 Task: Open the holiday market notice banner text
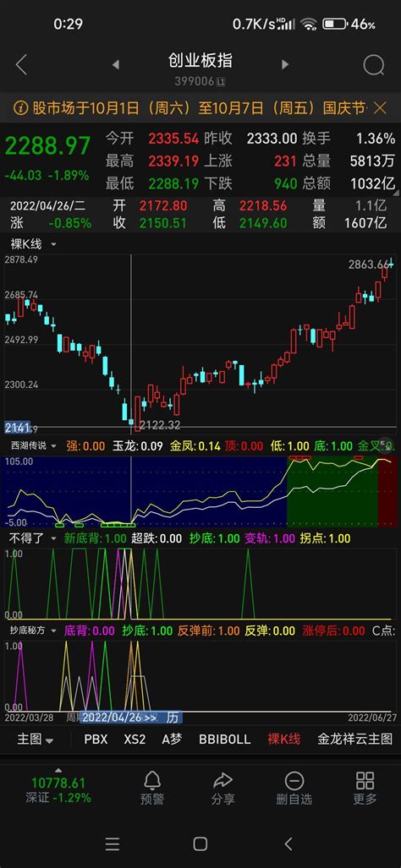click(x=200, y=107)
